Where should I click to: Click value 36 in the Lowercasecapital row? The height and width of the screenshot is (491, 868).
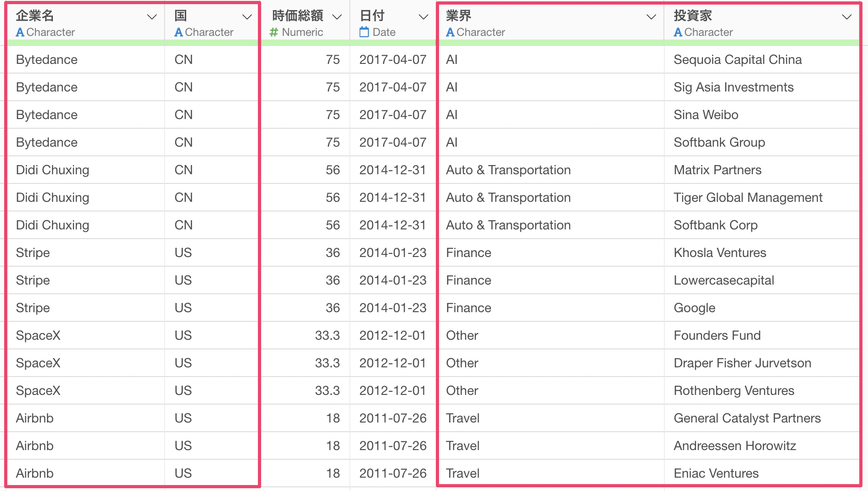tap(332, 280)
